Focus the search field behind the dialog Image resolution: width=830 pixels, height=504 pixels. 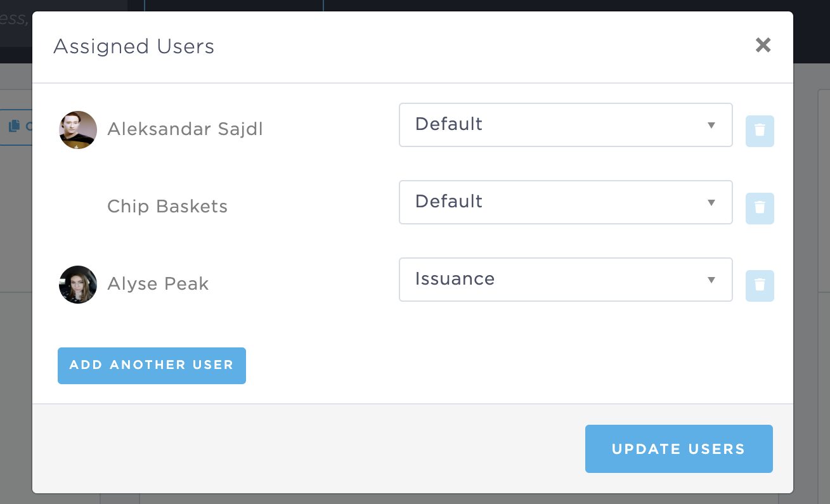15,19
